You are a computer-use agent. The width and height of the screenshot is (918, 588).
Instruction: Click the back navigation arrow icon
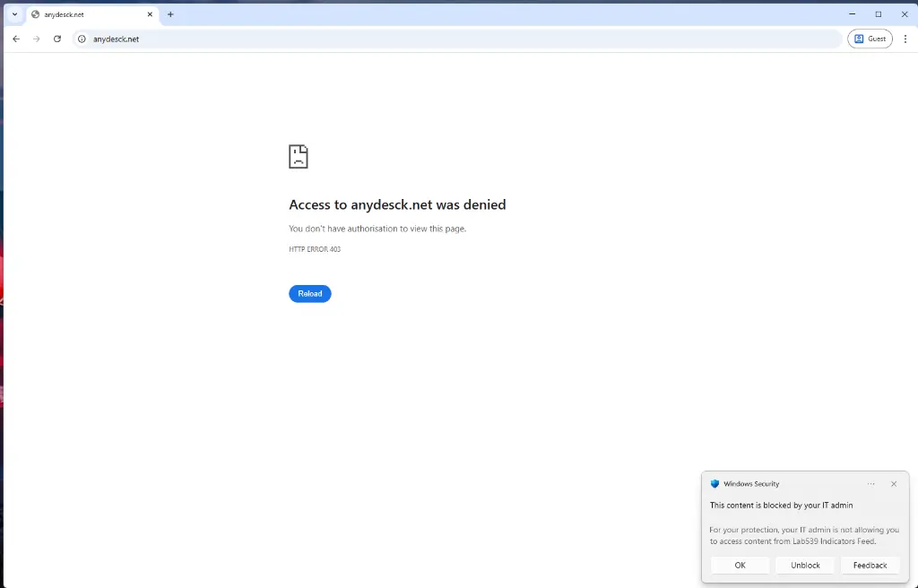15,39
